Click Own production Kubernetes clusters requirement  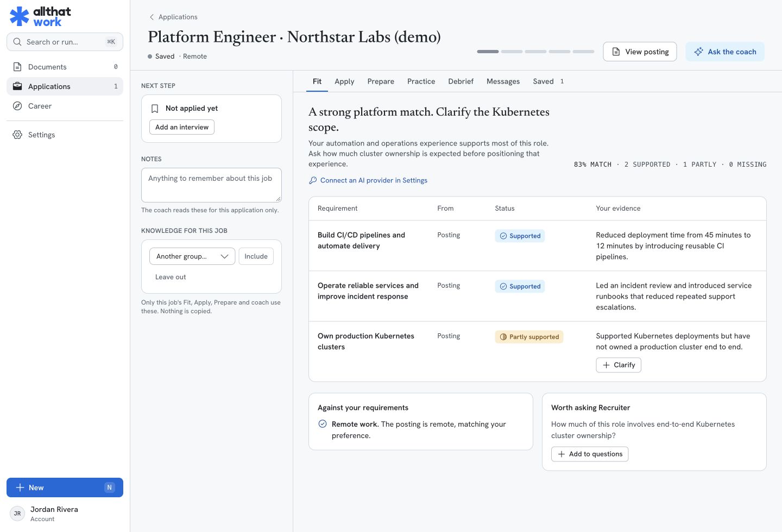coord(366,341)
